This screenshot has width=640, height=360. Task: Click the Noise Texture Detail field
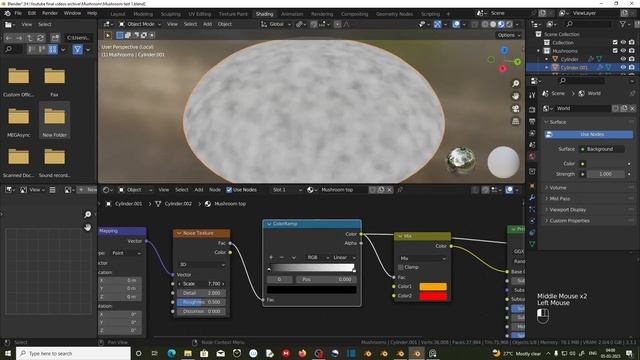coord(201,293)
